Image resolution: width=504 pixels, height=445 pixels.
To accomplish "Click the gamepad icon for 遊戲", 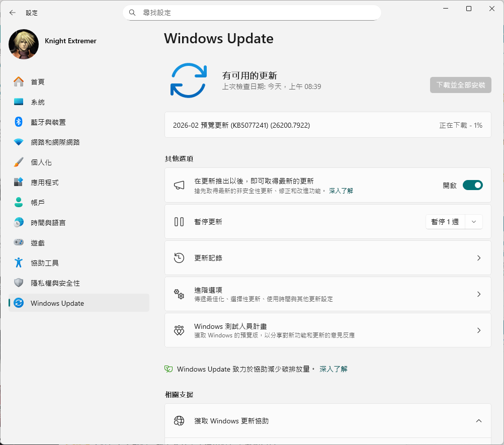I will (19, 242).
